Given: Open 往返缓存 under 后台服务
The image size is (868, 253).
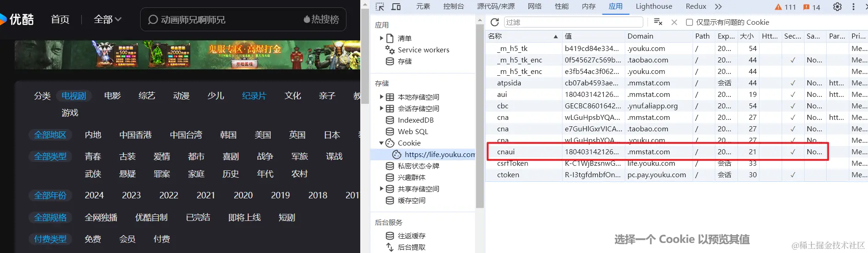Looking at the screenshot, I should tap(411, 236).
